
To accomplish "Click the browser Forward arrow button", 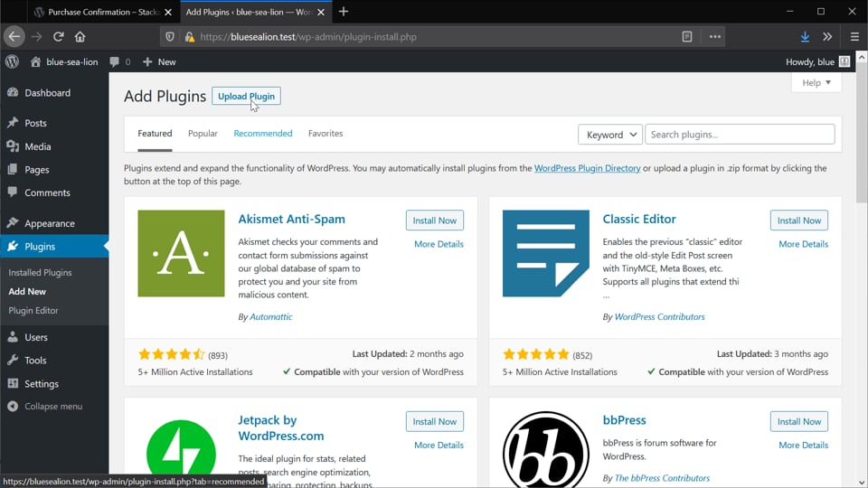I will (36, 36).
